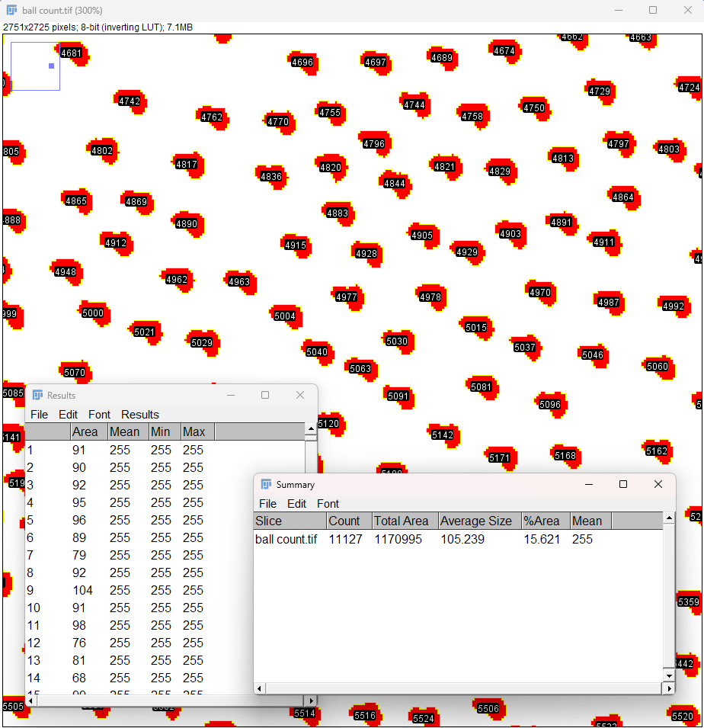Click the Results horizontal scroll right arrow
The height and width of the screenshot is (728, 704).
pyautogui.click(x=310, y=700)
